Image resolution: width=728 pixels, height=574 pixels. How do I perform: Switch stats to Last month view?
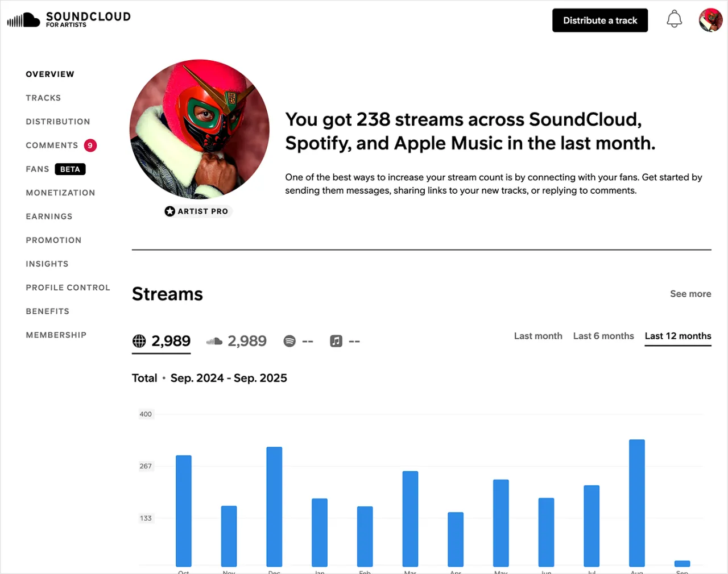pyautogui.click(x=537, y=336)
